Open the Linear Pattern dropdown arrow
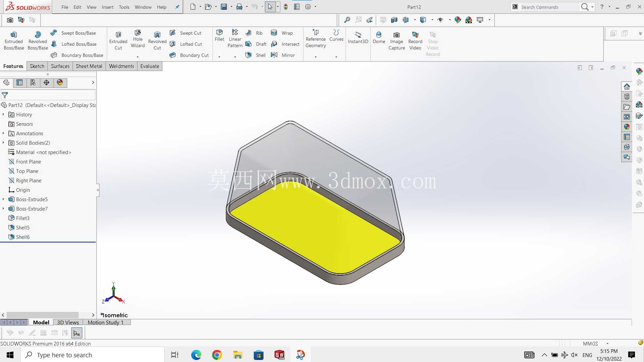The image size is (644, 362). (x=235, y=57)
